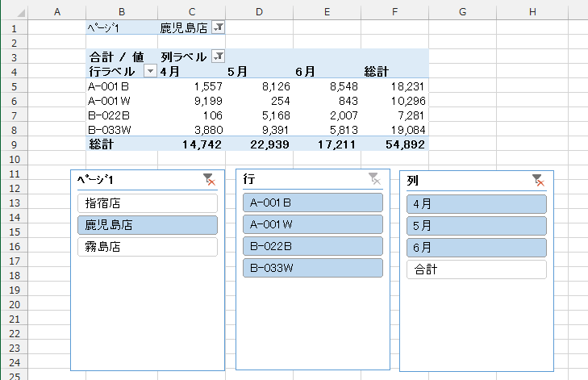The width and height of the screenshot is (588, 380).
Task: Open 行ラベル filter dropdown
Action: [x=148, y=71]
